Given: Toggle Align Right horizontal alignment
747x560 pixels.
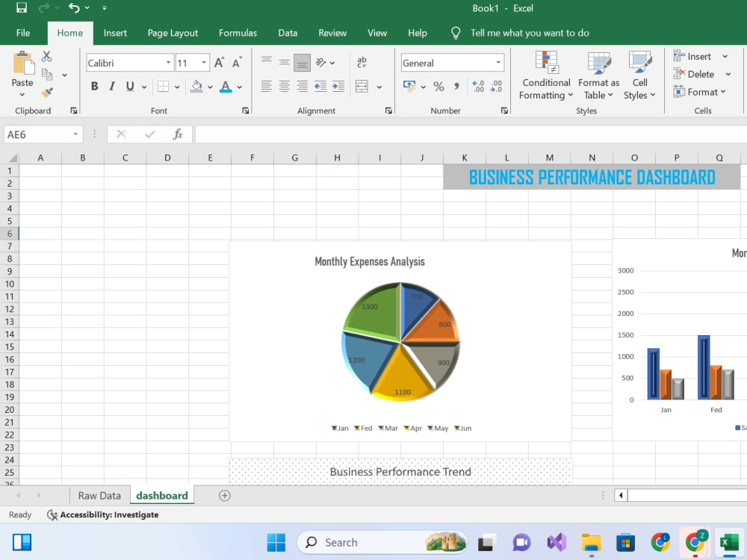Looking at the screenshot, I should point(302,87).
